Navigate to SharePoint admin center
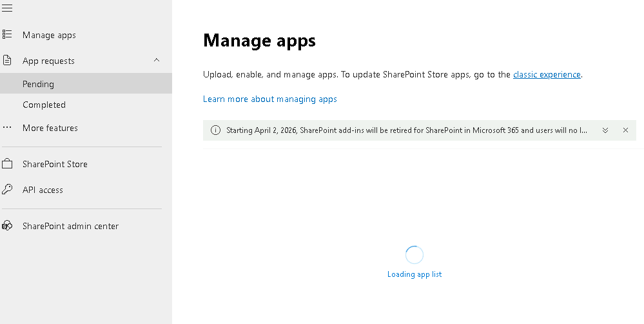Screen dimensions: 644x324 point(71,226)
